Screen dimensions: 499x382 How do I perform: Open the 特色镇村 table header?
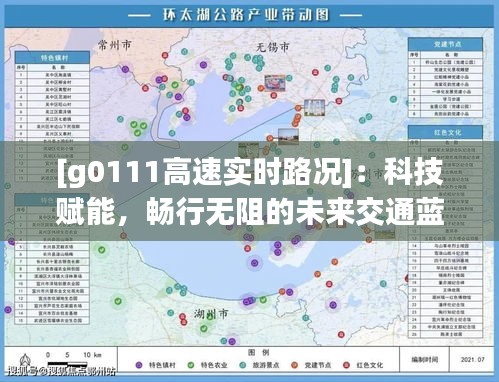(x=52, y=57)
